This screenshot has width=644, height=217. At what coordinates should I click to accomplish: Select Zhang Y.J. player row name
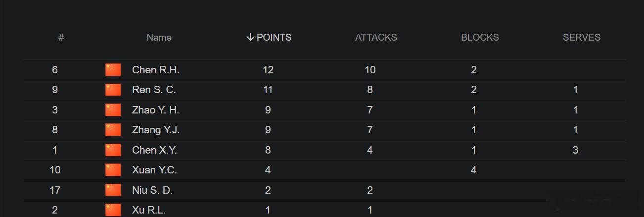156,130
